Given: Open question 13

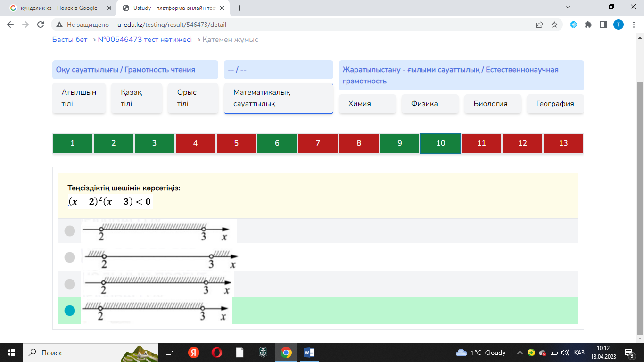Looking at the screenshot, I should click(563, 143).
